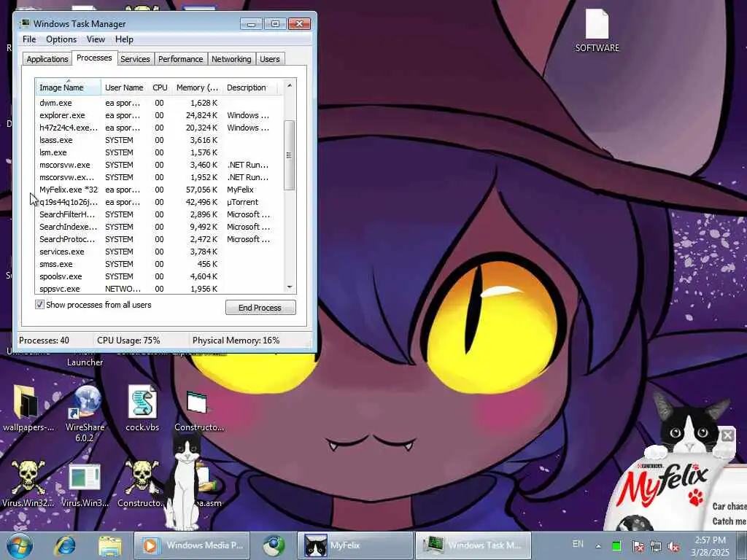Image resolution: width=747 pixels, height=560 pixels.
Task: Open the Options menu
Action: click(x=61, y=39)
